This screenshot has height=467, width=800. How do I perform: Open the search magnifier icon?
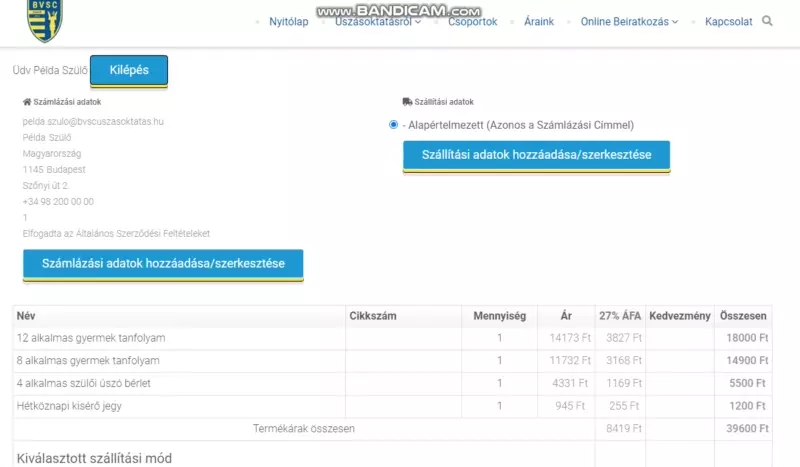(767, 21)
